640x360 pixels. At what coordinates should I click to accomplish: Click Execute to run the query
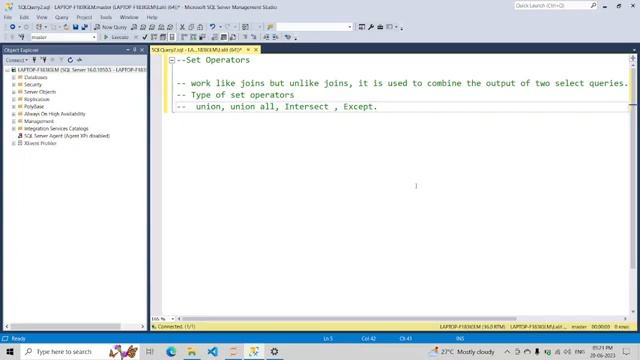click(116, 37)
